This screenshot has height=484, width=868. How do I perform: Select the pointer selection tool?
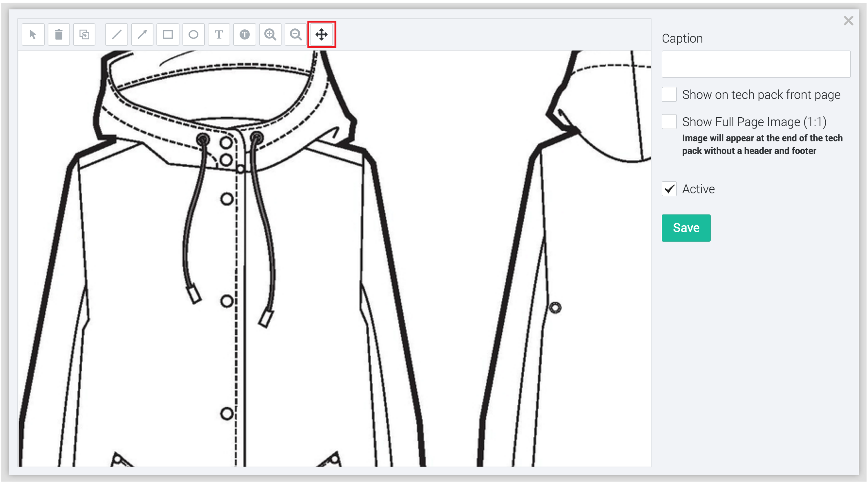(x=33, y=34)
